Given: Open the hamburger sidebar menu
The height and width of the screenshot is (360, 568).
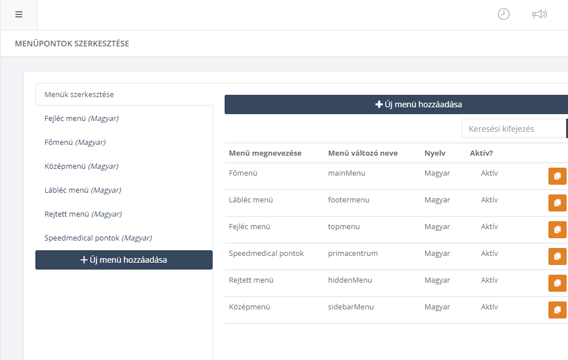Looking at the screenshot, I should point(19,14).
